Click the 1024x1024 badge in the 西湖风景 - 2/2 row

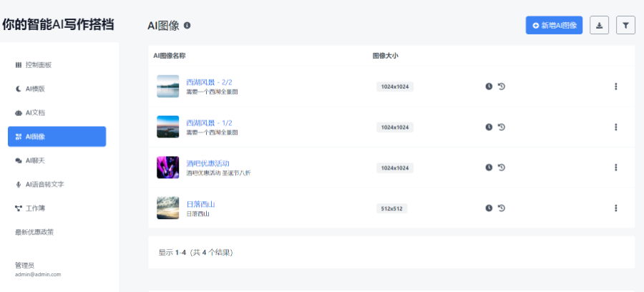point(395,87)
